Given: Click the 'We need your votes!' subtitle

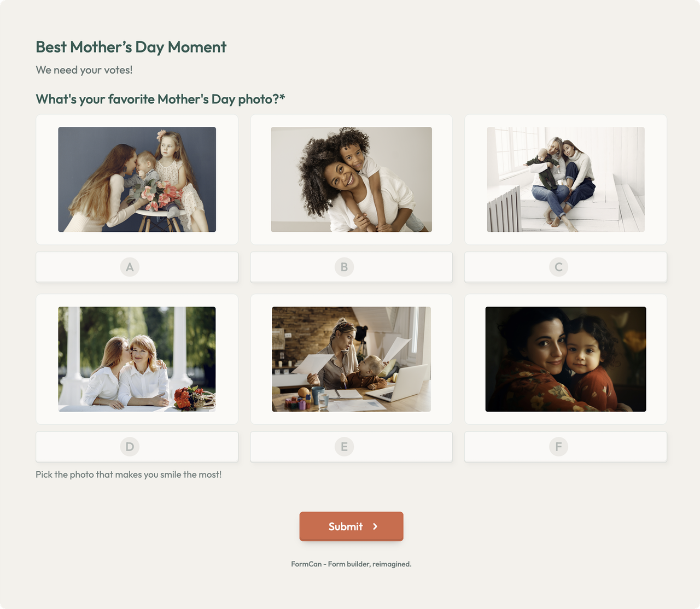Looking at the screenshot, I should pyautogui.click(x=84, y=70).
